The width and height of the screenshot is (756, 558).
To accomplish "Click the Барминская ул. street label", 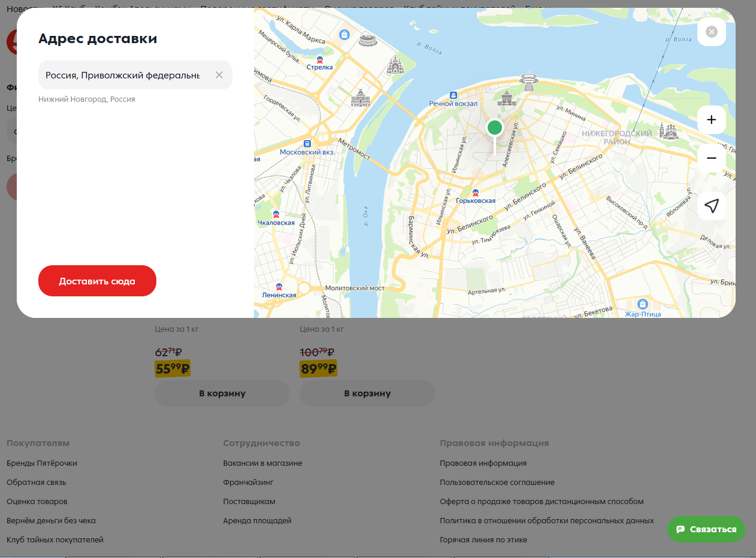I will pos(418,237).
